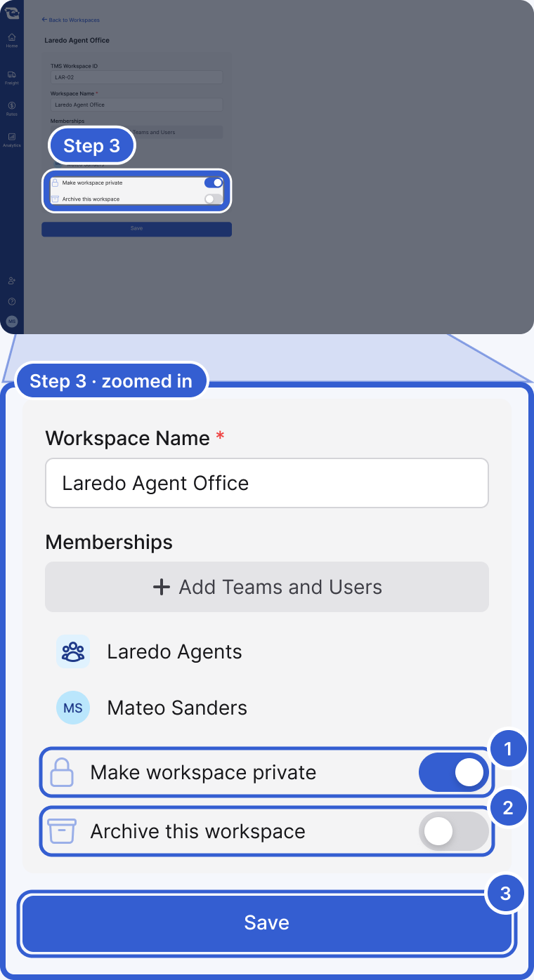Viewport: 534px width, 980px height.
Task: Click the small archive box icon in overview
Action: tap(55, 199)
